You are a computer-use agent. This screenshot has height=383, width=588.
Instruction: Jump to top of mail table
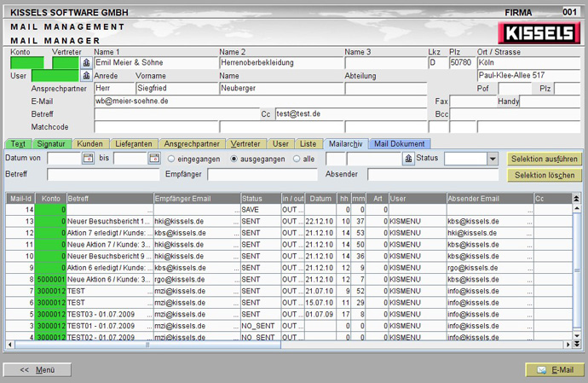click(577, 198)
